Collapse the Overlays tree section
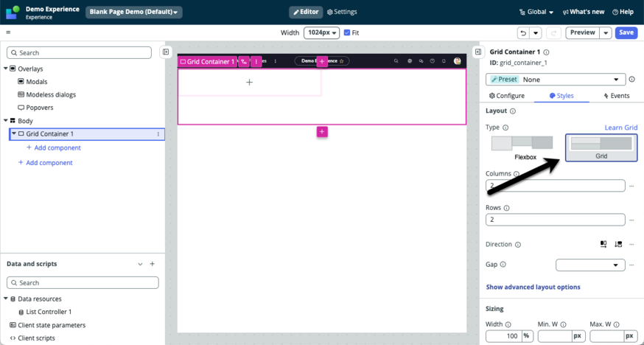This screenshot has height=345, width=644. point(6,69)
